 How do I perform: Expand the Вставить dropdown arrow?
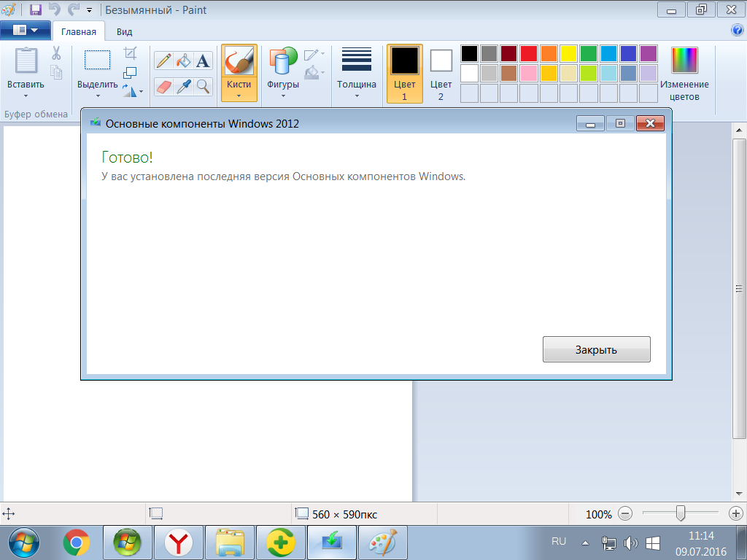pyautogui.click(x=26, y=96)
